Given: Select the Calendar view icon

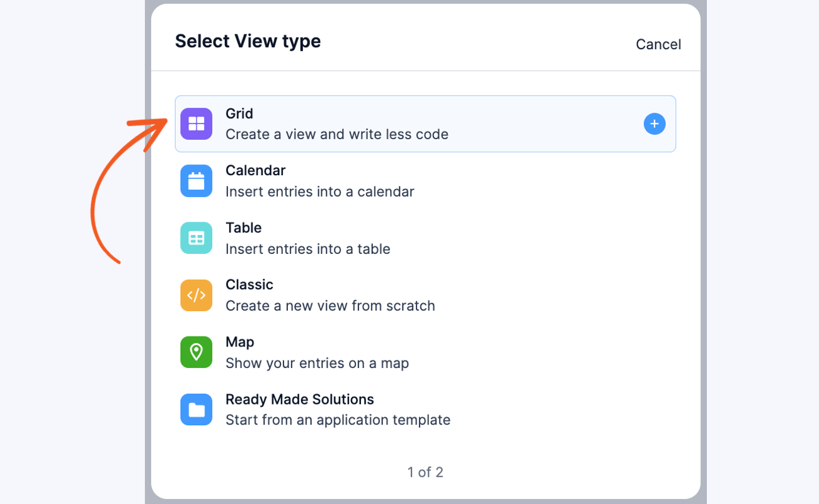Looking at the screenshot, I should (x=196, y=181).
